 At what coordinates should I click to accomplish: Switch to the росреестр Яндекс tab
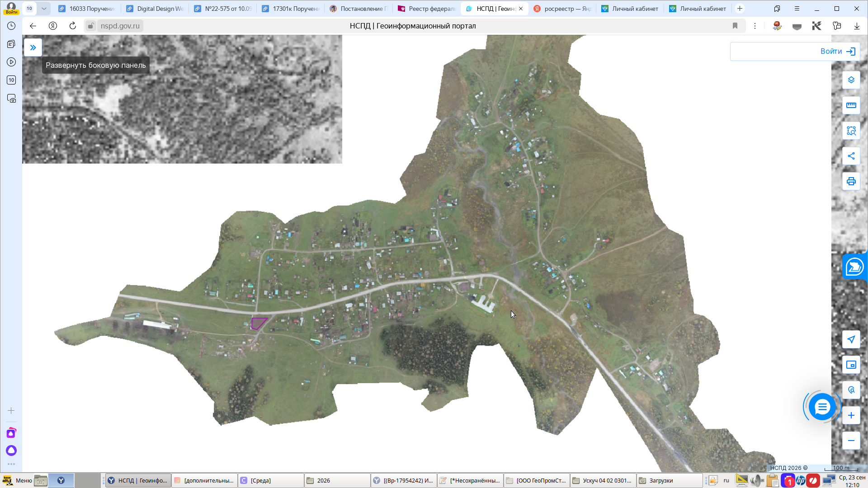click(562, 9)
